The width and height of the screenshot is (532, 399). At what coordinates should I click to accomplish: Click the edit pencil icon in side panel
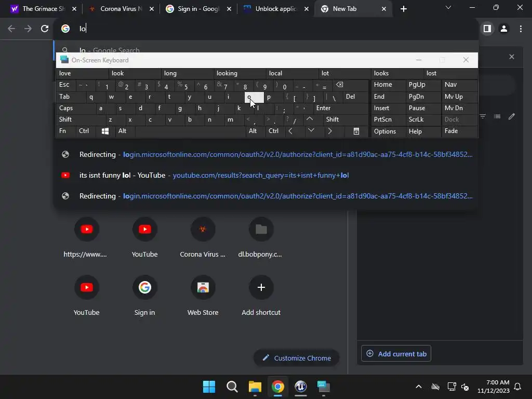(512, 117)
